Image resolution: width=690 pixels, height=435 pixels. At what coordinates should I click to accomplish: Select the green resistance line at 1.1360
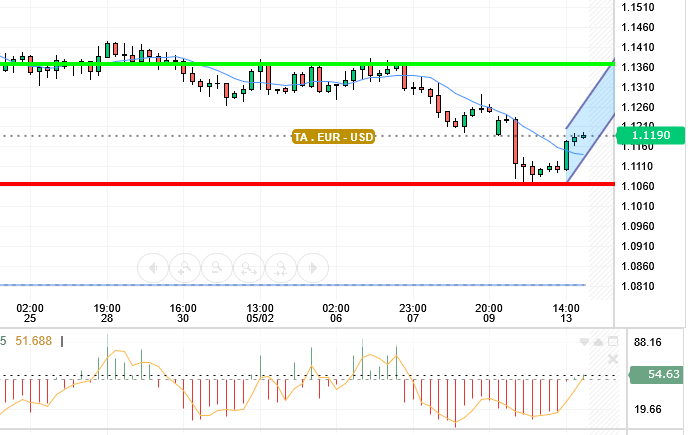(307, 64)
